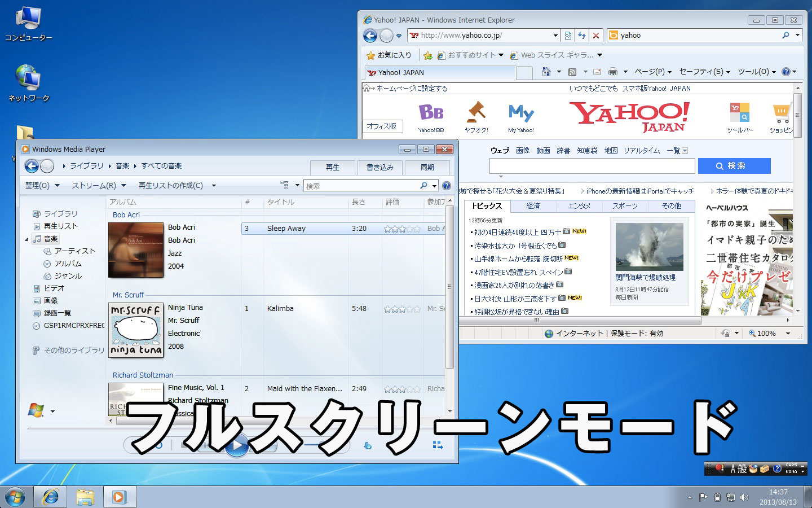
Task: Open the ツールバー icon on the Yahoo page
Action: (x=740, y=117)
